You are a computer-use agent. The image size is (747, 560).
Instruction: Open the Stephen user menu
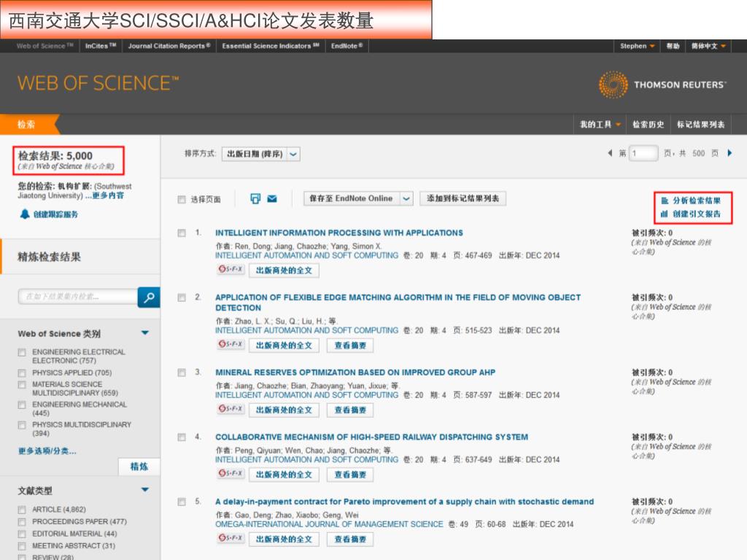point(637,46)
